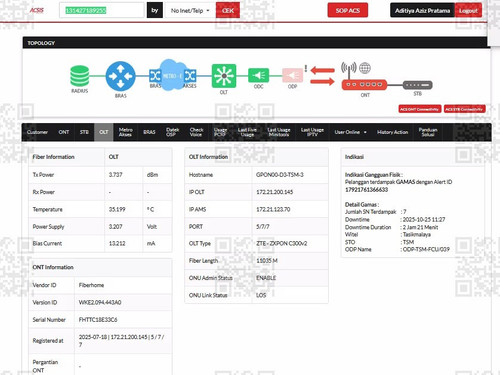Select the blue BRAS router icon
Viewport: 500px width, 375px height.
pyautogui.click(x=120, y=76)
